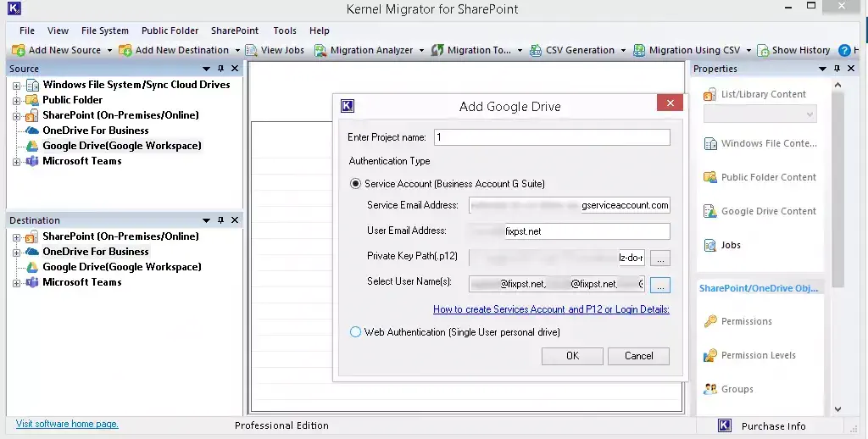Click Cancel in Add Google Drive dialog
This screenshot has width=868, height=439.
(638, 356)
